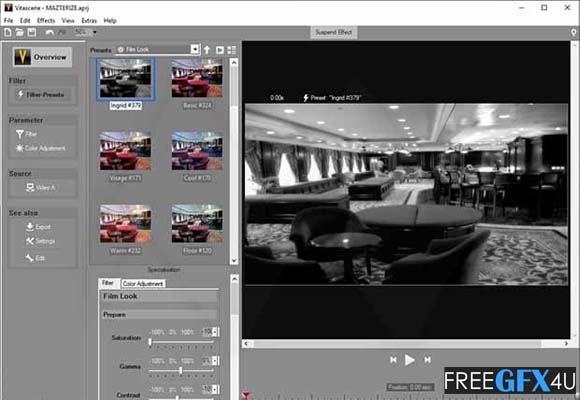Image resolution: width=580 pixels, height=400 pixels.
Task: Select the Cool #170 preset thumbnail
Action: [197, 151]
